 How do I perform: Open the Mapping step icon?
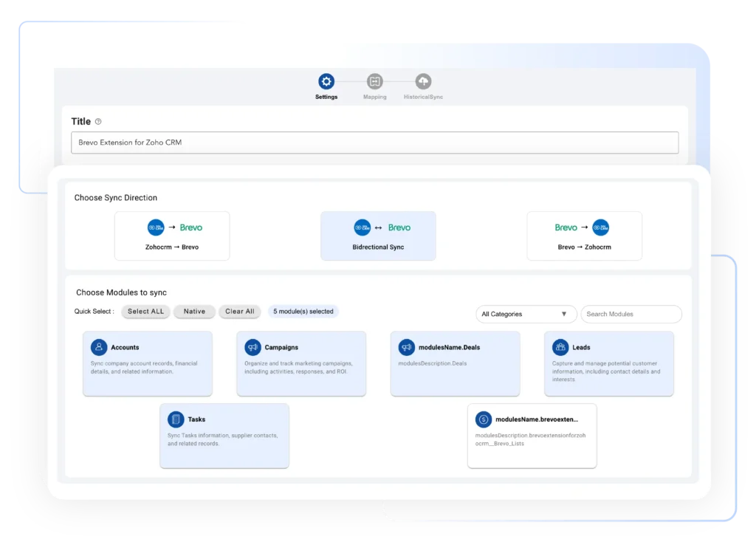[x=374, y=81]
